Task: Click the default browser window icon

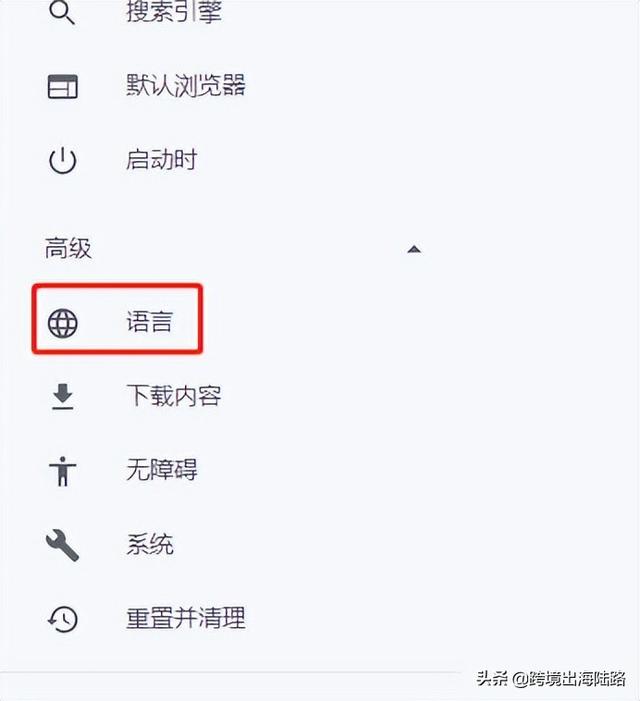Action: 63,86
